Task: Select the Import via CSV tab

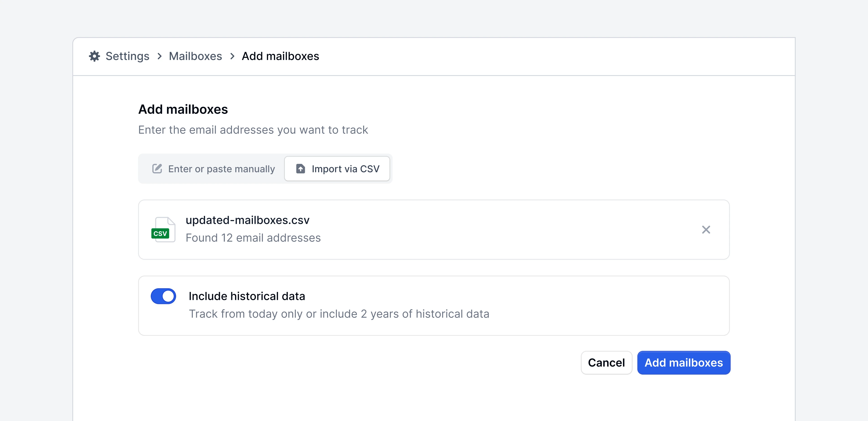Action: (337, 169)
